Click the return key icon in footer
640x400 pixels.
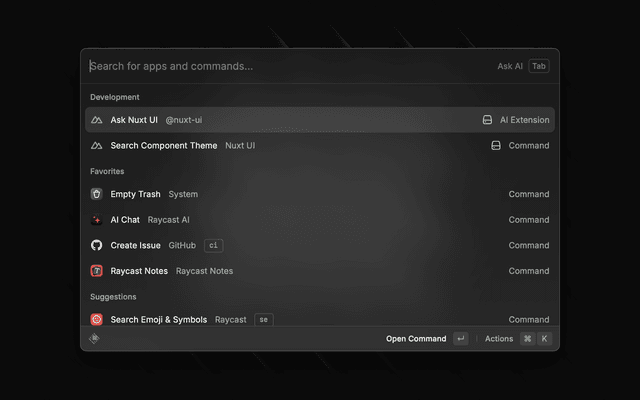[461, 338]
